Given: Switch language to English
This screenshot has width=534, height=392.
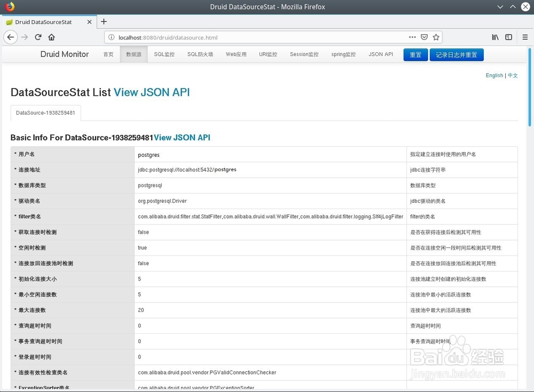Looking at the screenshot, I should pyautogui.click(x=494, y=75).
